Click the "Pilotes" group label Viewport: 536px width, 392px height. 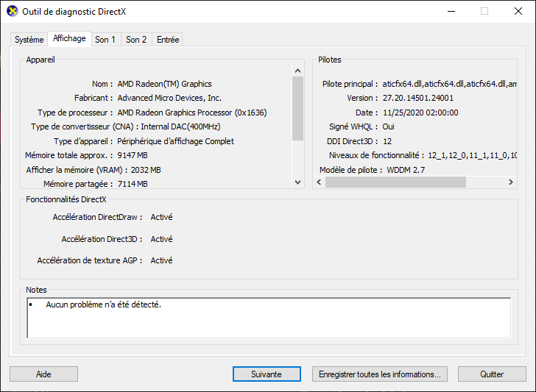point(330,60)
